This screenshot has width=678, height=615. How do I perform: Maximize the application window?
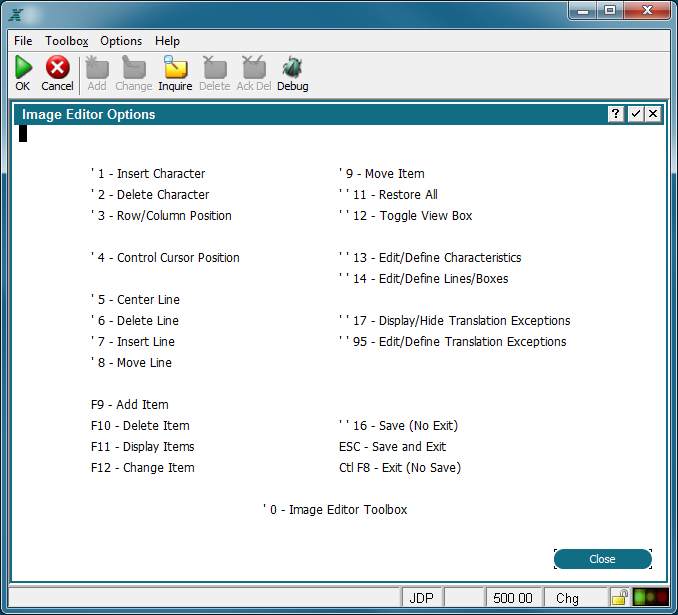pyautogui.click(x=610, y=11)
